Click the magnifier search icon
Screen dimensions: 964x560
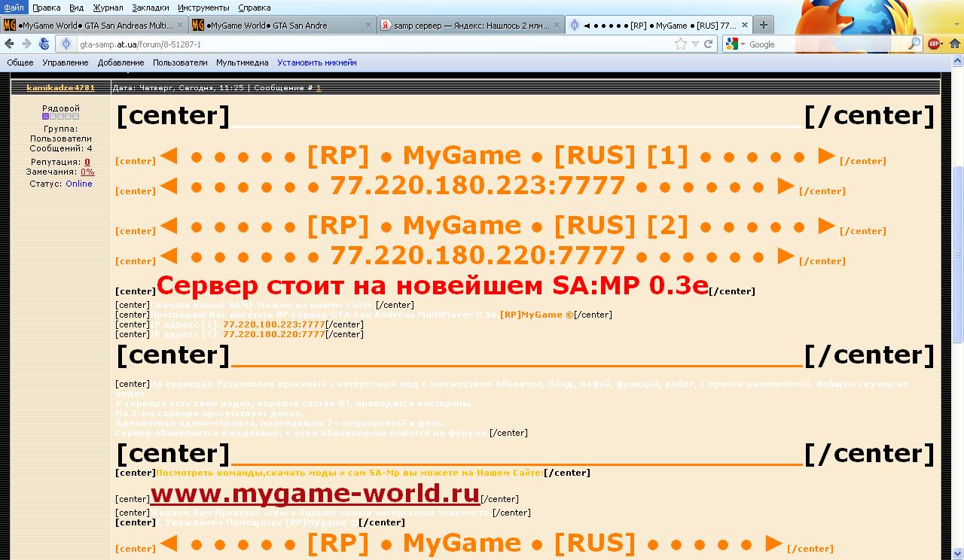pyautogui.click(x=914, y=44)
